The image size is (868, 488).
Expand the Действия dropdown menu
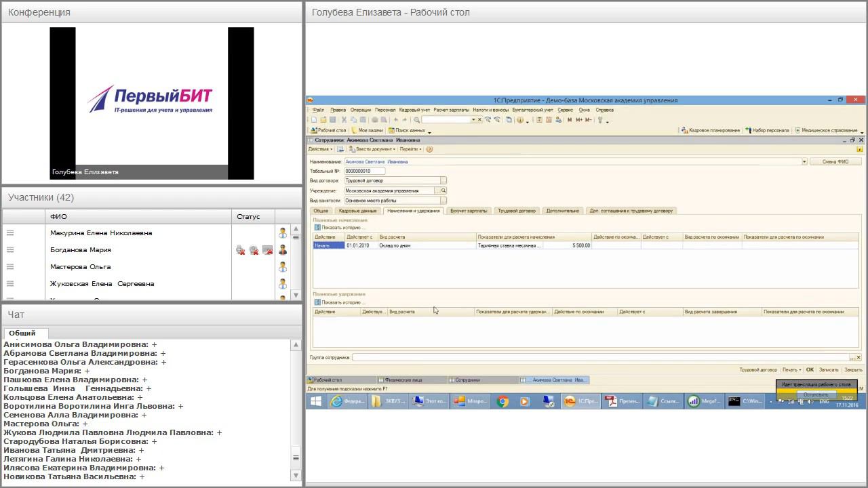[320, 149]
